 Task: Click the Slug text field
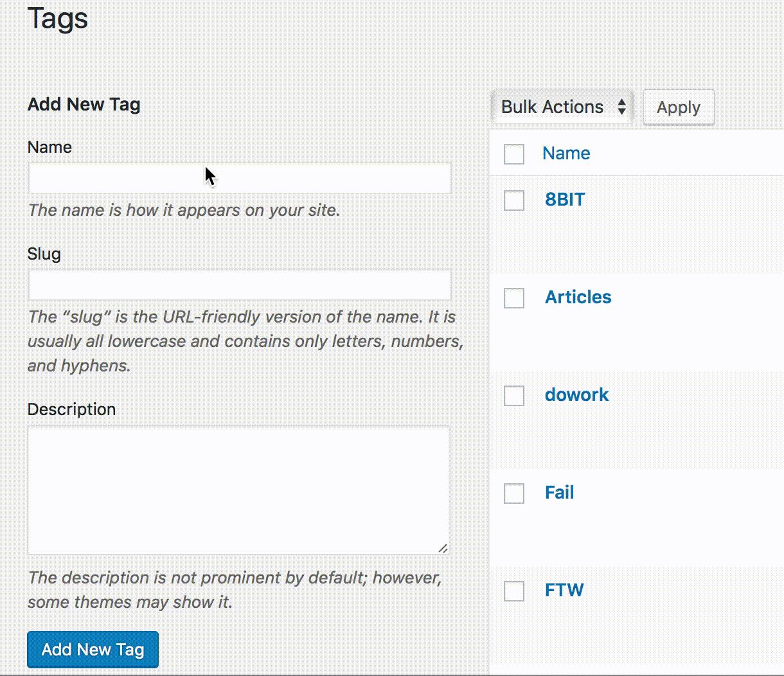pos(239,285)
